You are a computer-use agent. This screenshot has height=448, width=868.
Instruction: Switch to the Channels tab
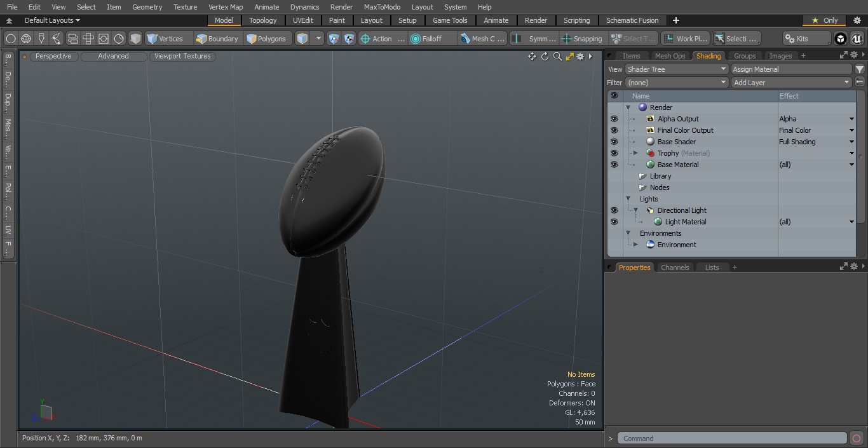[675, 268]
